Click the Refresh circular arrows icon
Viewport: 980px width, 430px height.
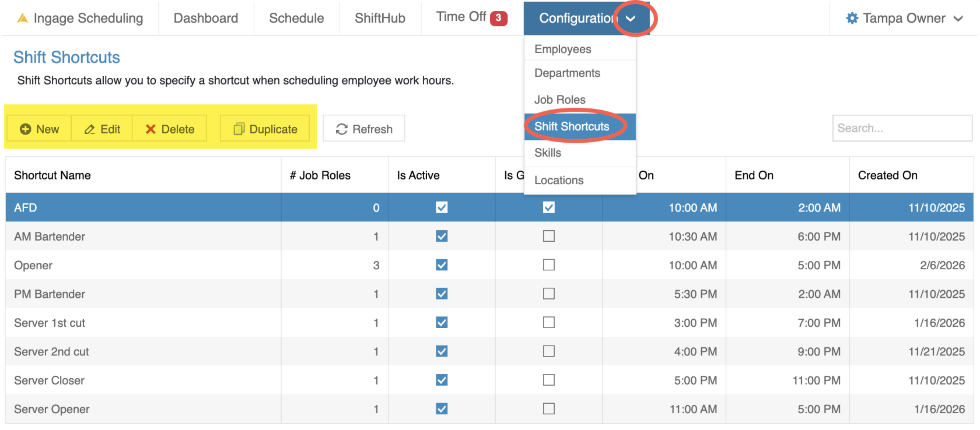342,129
